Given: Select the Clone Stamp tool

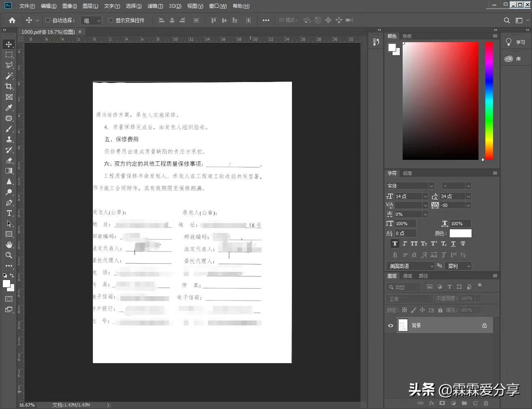Looking at the screenshot, I should [x=9, y=140].
